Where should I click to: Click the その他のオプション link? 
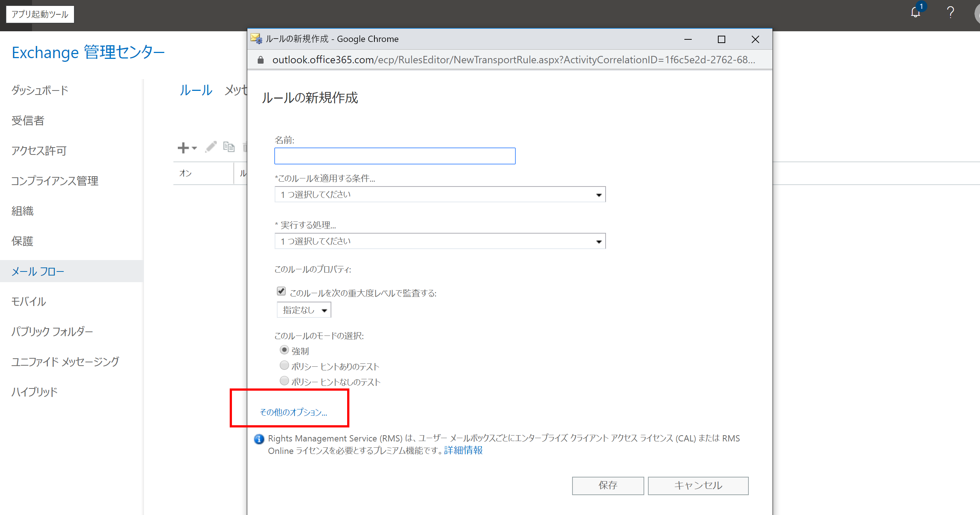point(293,412)
